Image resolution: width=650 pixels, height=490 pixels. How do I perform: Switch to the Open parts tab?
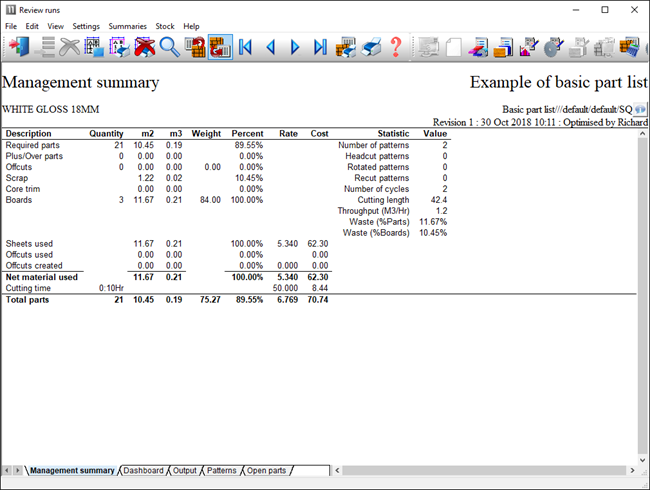click(x=266, y=470)
